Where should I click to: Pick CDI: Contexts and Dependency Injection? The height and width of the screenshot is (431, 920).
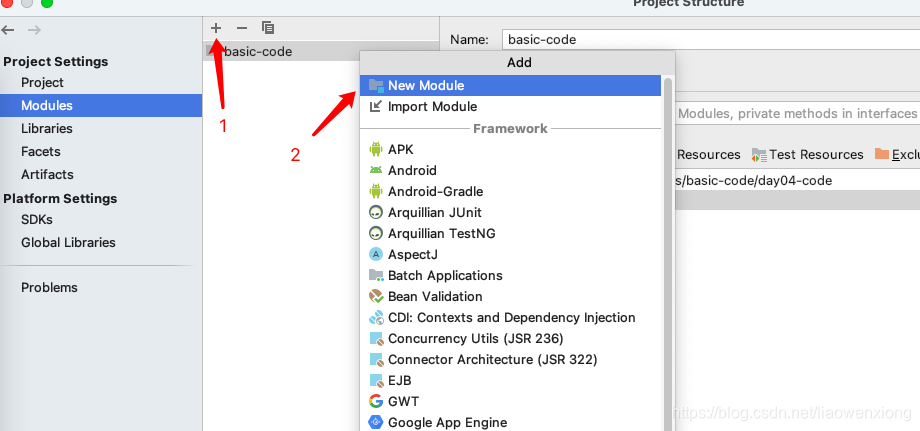coord(510,318)
